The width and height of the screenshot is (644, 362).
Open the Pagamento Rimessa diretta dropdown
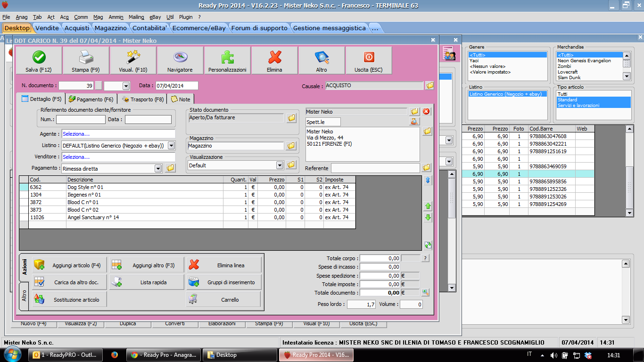[x=158, y=168]
